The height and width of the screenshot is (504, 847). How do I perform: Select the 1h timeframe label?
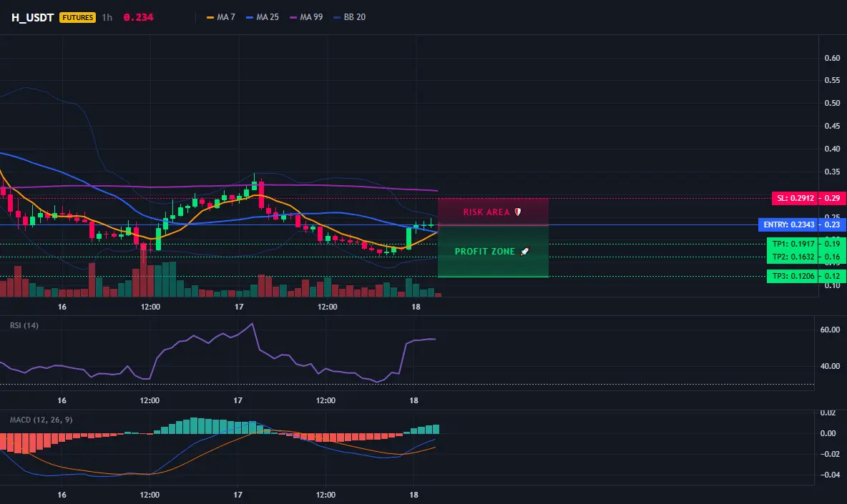pos(107,17)
